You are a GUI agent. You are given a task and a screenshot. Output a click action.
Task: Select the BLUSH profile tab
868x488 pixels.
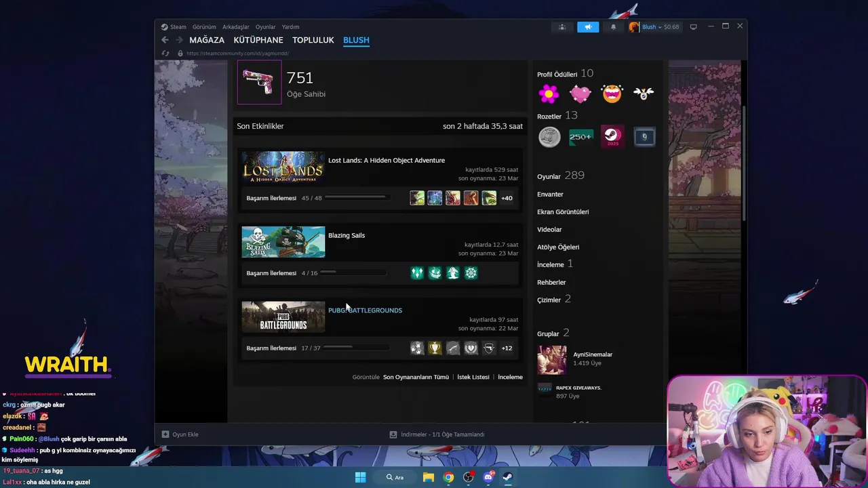point(356,40)
